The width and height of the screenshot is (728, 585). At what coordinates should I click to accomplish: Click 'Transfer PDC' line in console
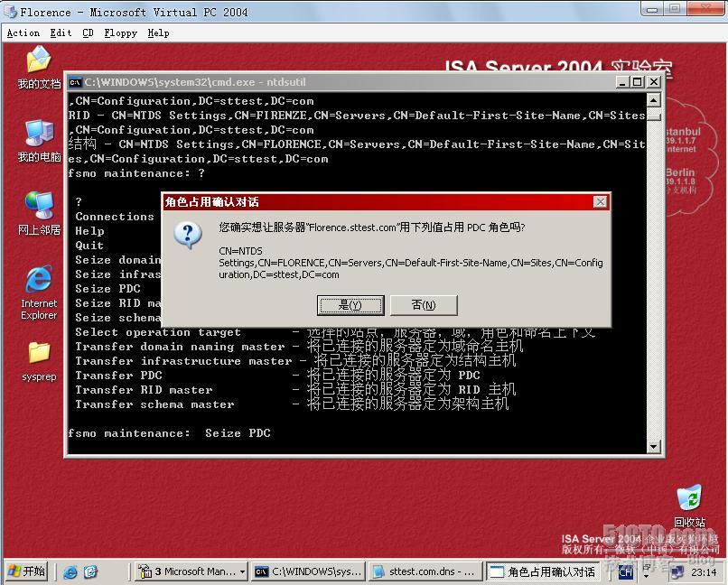(x=277, y=376)
